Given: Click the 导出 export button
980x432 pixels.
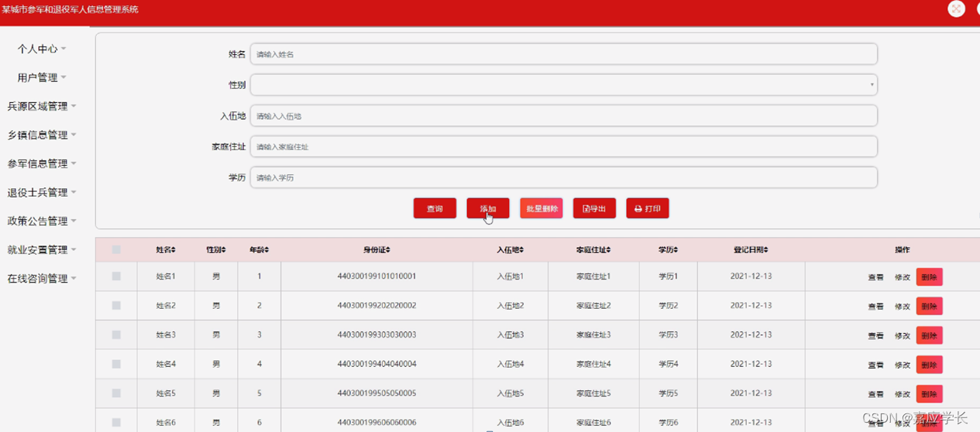Looking at the screenshot, I should (594, 208).
